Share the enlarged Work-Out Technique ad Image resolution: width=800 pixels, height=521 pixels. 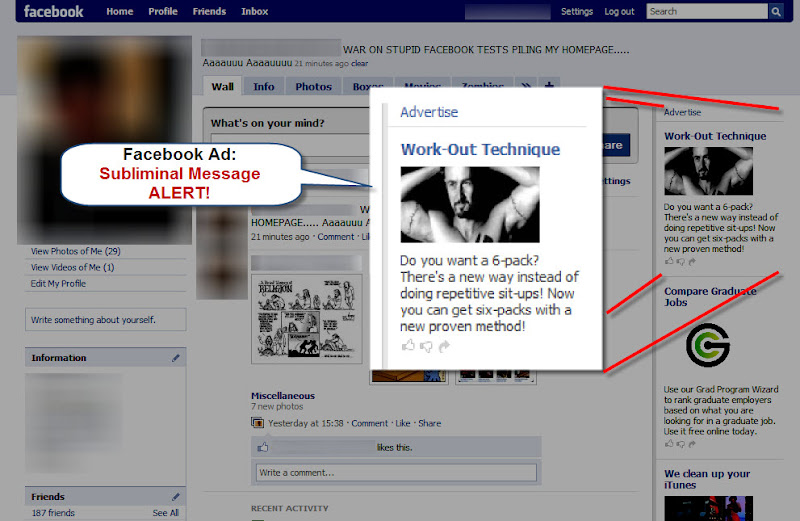[x=444, y=346]
